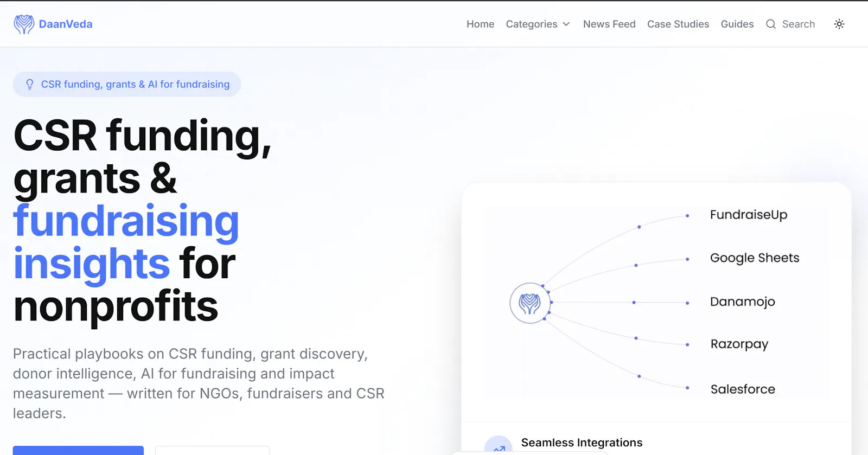Click the trend arrow icon beside Seamless Integrations
Screen dimensions: 868x455
tap(499, 447)
